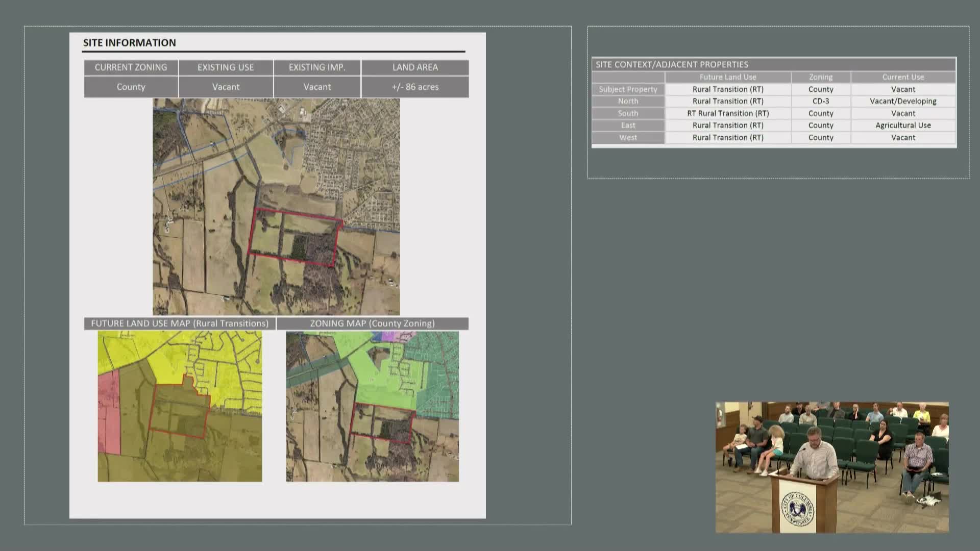
Task: Open the Future Land Use map image
Action: (180, 406)
